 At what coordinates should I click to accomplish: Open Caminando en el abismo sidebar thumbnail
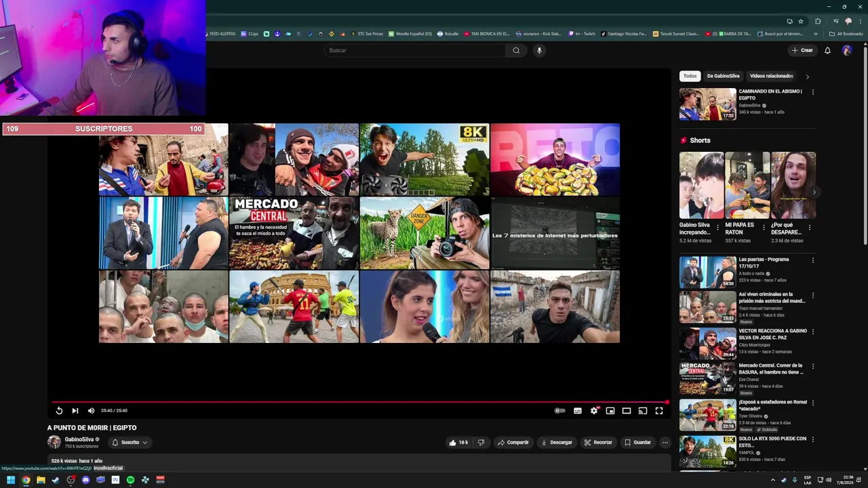pos(707,104)
